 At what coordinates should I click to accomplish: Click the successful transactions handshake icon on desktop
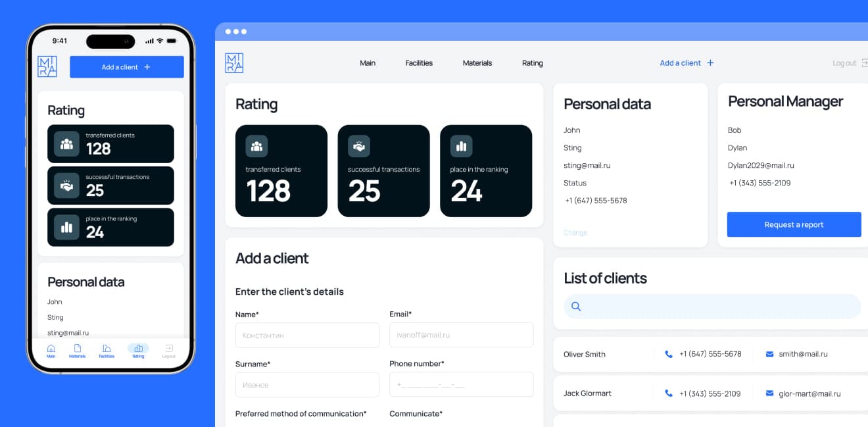click(359, 146)
